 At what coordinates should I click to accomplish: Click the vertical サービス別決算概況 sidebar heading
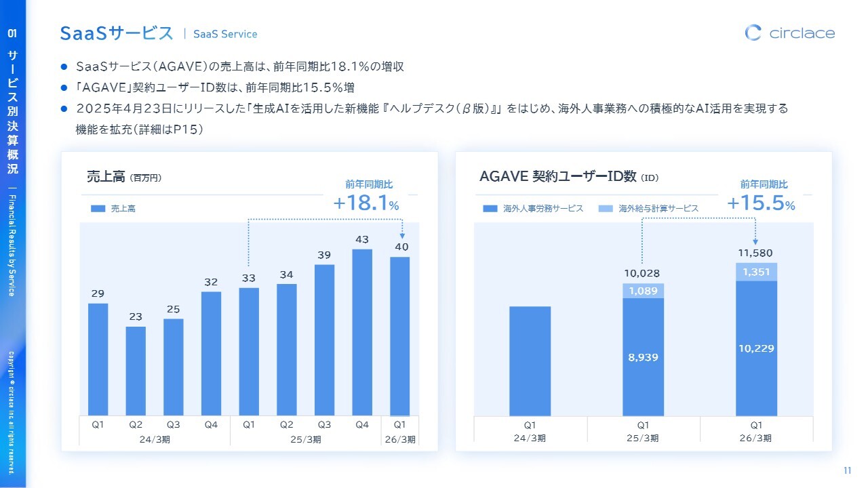tap(13, 112)
